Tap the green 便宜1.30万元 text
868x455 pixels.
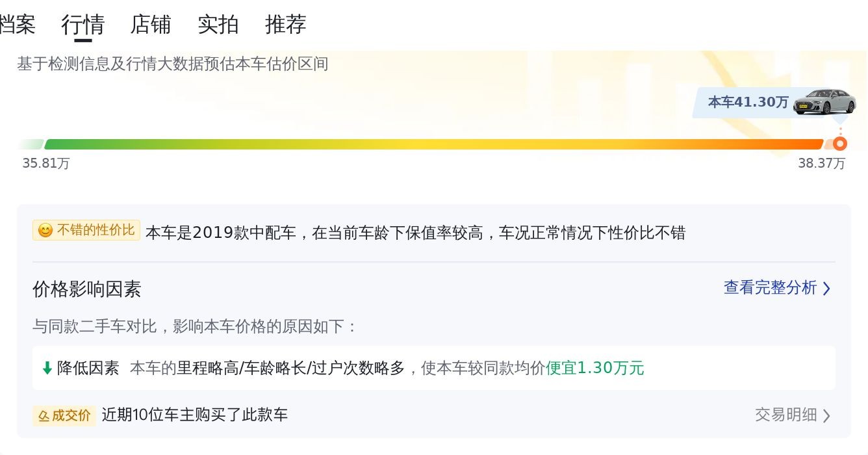[594, 369]
